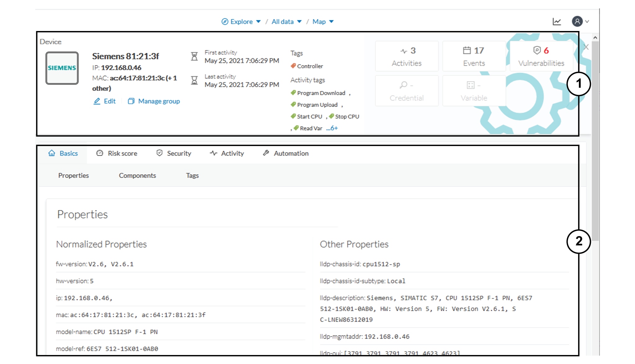Switch to the Risk score tab

pos(117,153)
